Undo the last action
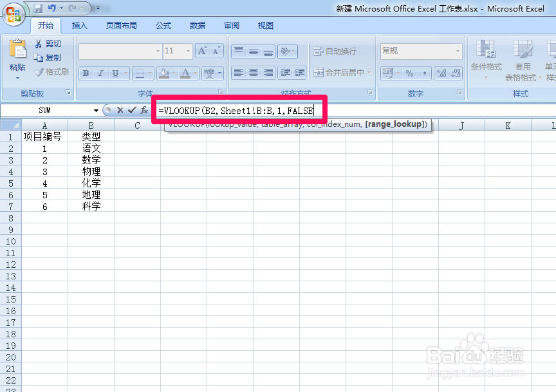Screen dimensions: 556x392 52,8
